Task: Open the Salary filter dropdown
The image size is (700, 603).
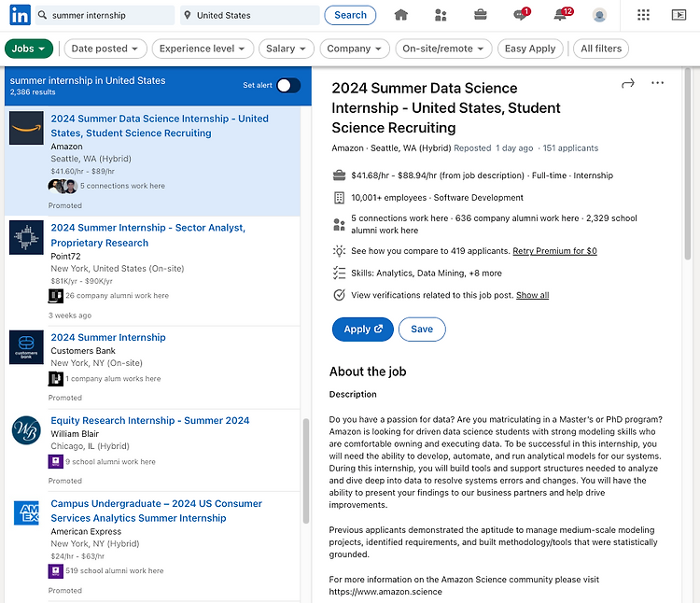Action: point(287,49)
